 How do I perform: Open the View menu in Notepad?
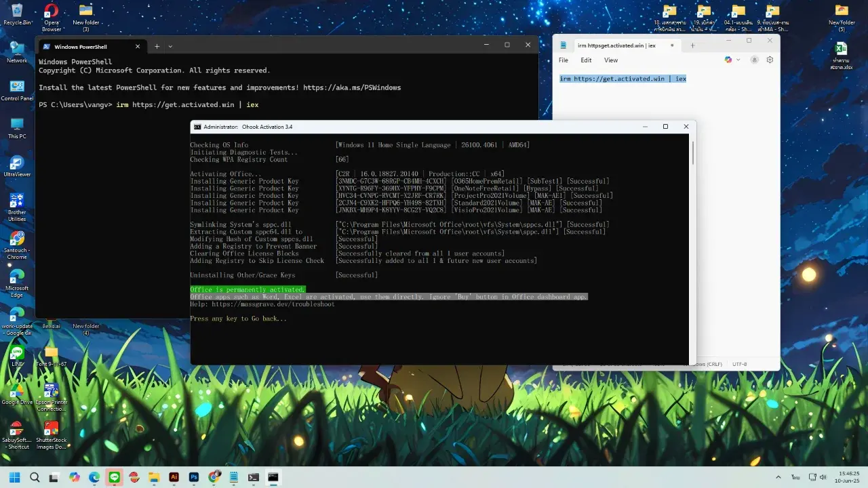611,60
